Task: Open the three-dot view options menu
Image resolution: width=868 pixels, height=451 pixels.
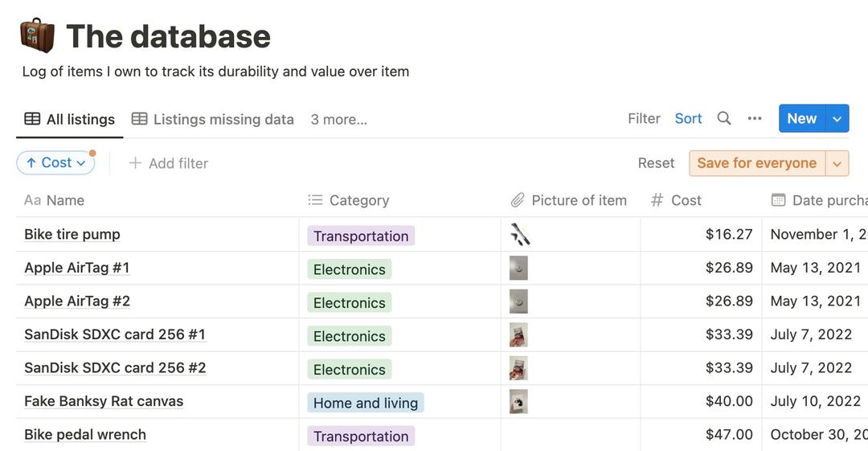Action: click(755, 119)
